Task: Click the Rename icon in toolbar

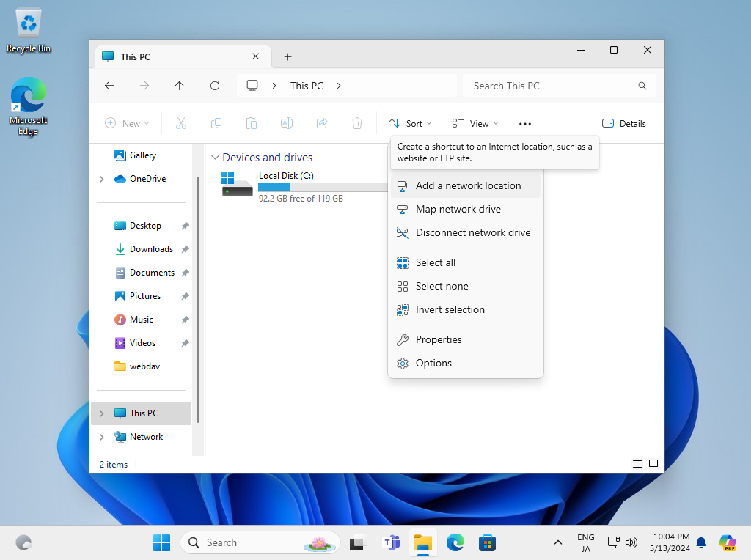Action: pos(287,123)
